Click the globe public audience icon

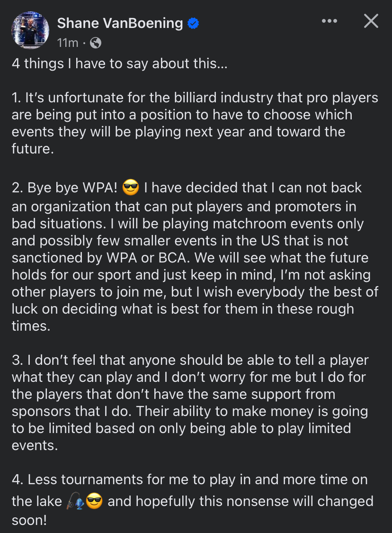[95, 43]
